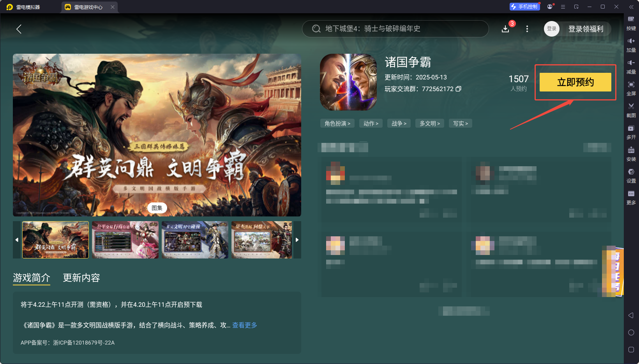
Task: Open 按键 keyboard mapping tool
Action: (631, 23)
